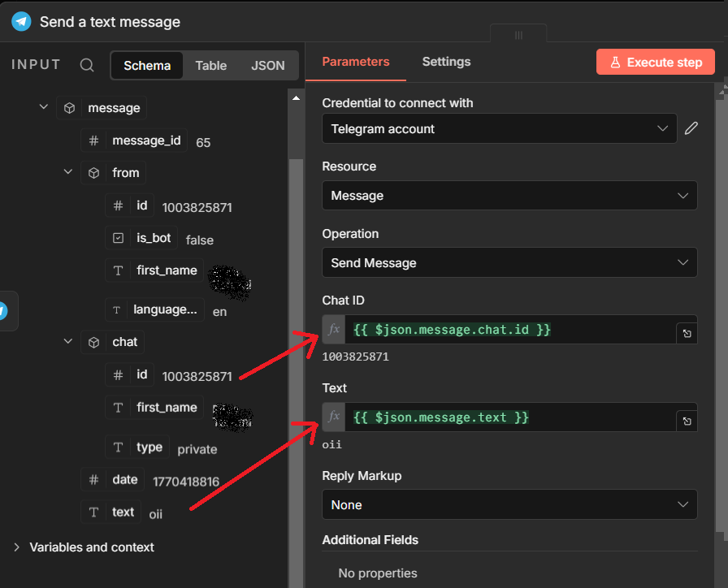Select the type field pill
This screenshot has width=728, height=588.
click(137, 447)
